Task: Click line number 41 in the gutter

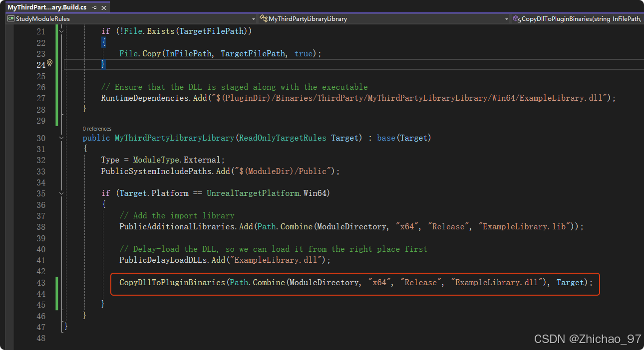Action: (40, 260)
